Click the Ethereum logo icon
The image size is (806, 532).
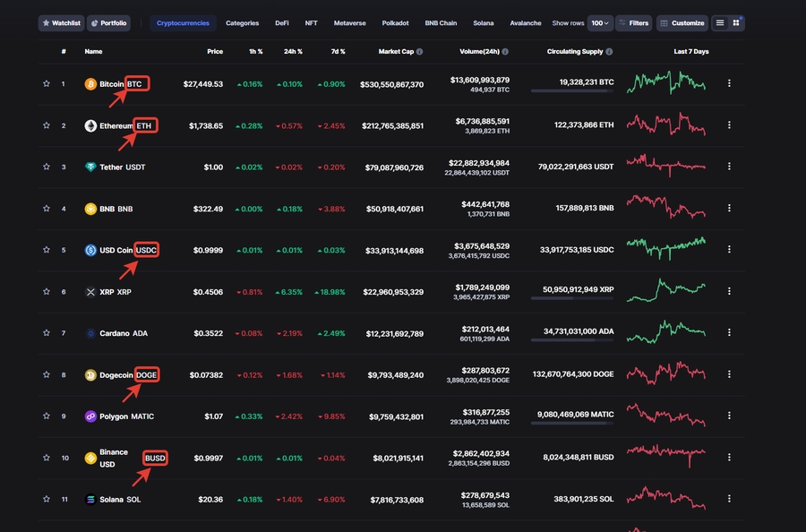click(90, 126)
